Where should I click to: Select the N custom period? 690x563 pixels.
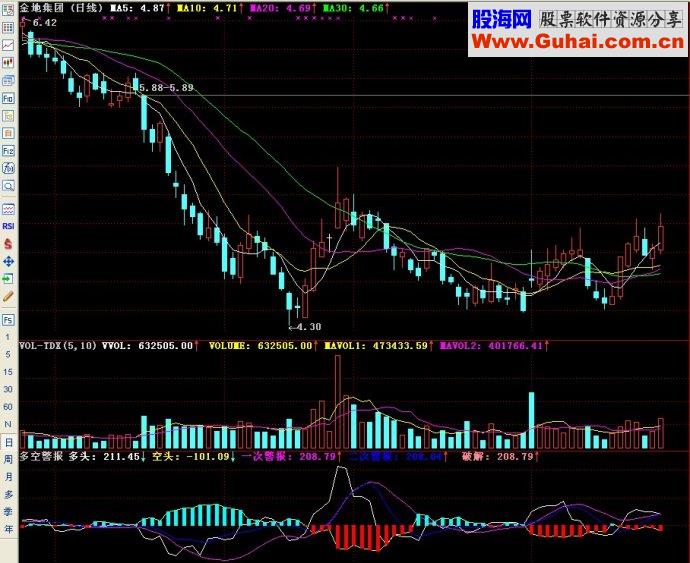coord(7,424)
